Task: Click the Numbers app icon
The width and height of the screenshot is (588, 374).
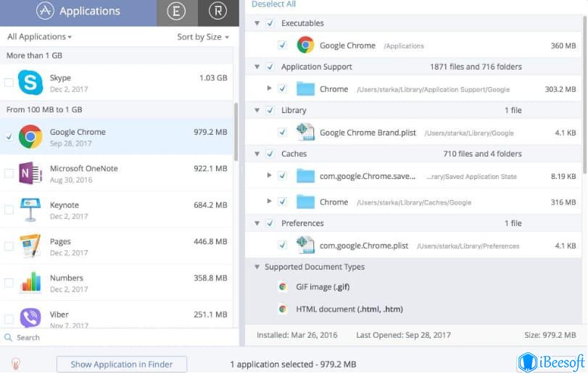Action: [30, 282]
